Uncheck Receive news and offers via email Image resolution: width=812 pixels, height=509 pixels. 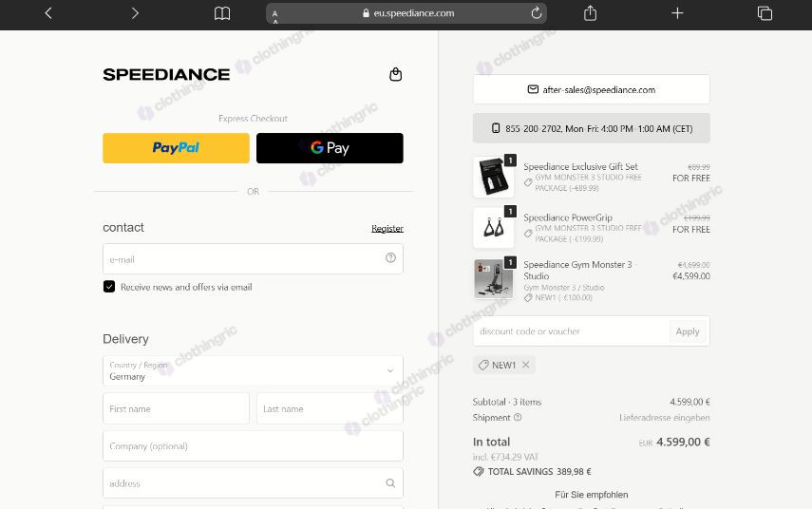[109, 287]
